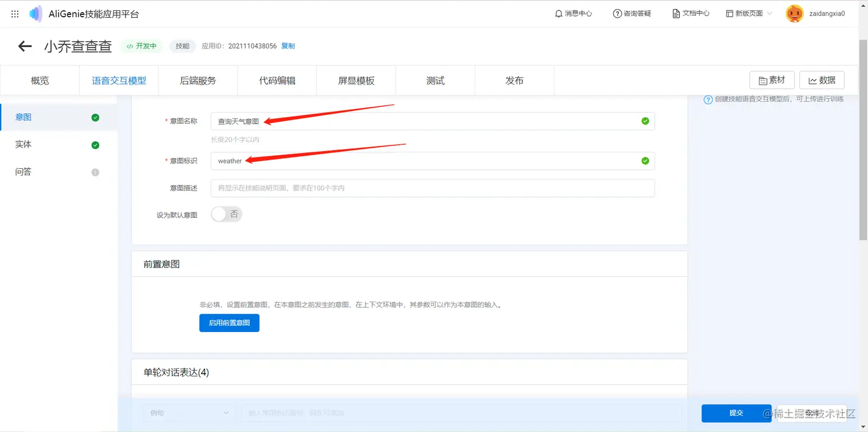Click the AliGenie技能应用平台 title text
This screenshot has height=432, width=868.
point(94,14)
